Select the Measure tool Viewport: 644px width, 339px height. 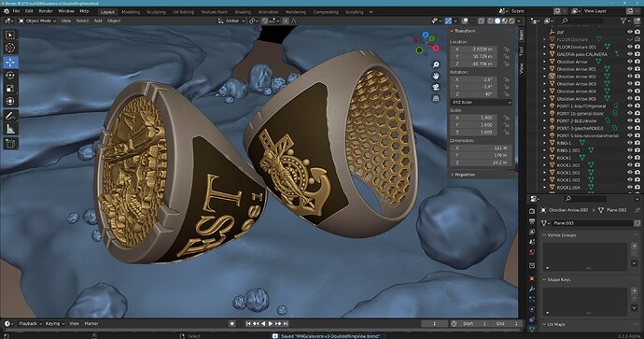pos(10,129)
